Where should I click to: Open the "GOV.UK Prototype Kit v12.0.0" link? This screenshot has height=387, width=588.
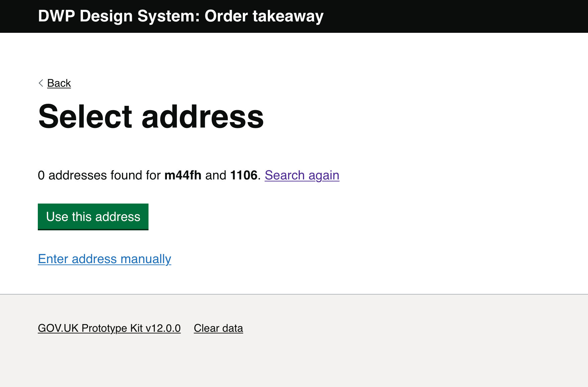point(109,328)
